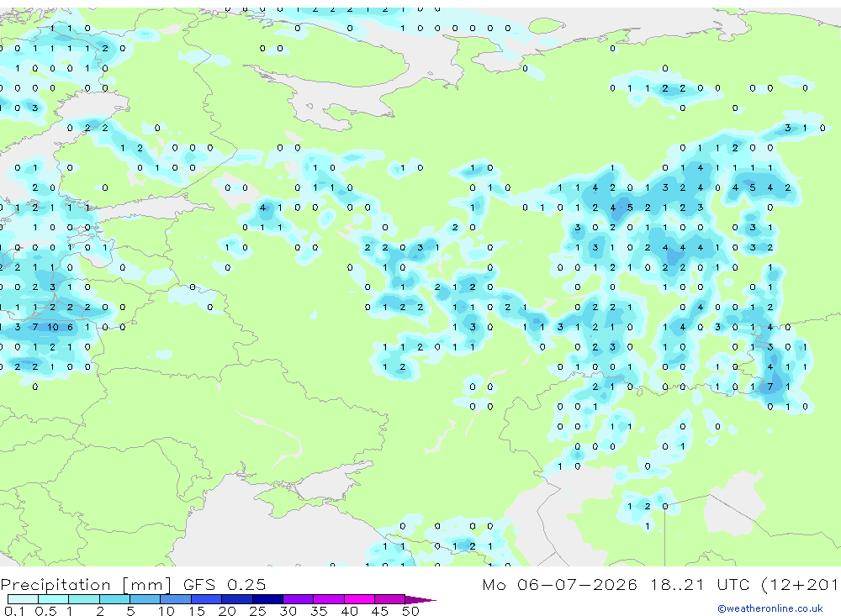841x616 pixels.
Task: Click the 10 mm precipitation value on the map
Action: click(52, 327)
